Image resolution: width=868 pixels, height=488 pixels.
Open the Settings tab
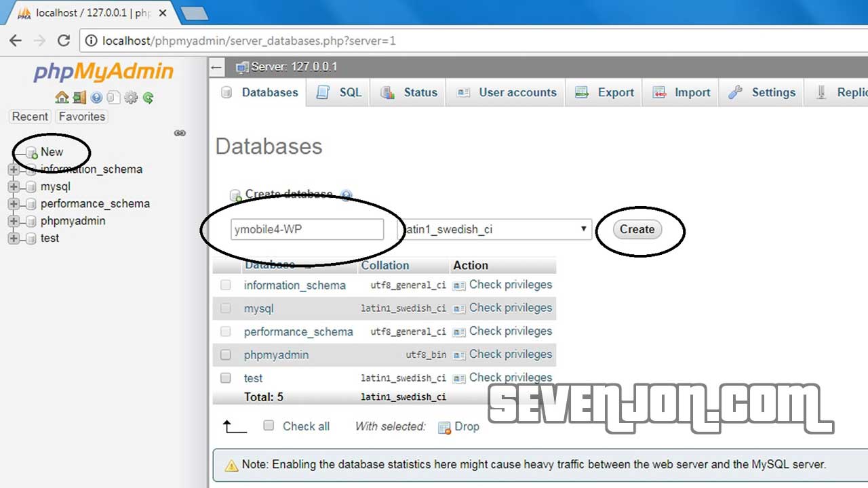click(x=761, y=93)
